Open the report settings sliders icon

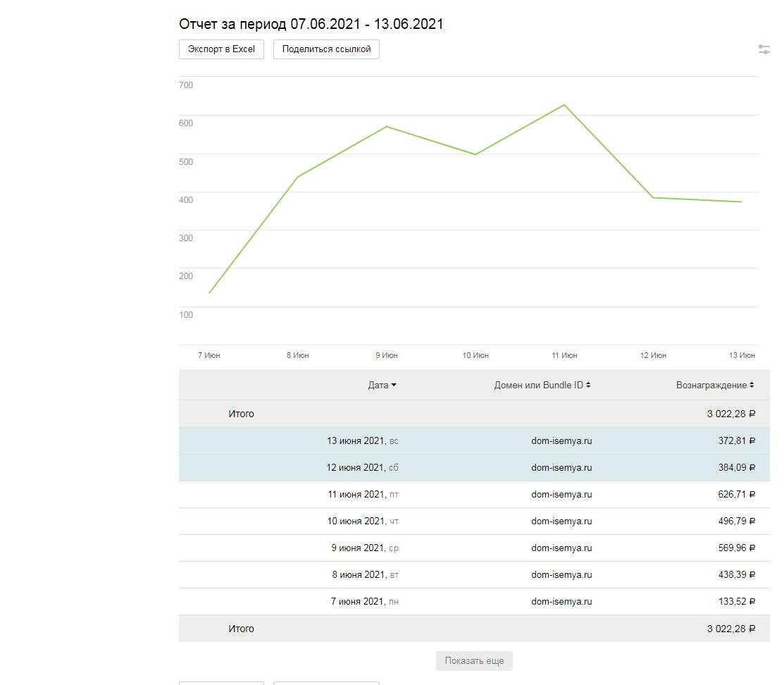pyautogui.click(x=764, y=49)
